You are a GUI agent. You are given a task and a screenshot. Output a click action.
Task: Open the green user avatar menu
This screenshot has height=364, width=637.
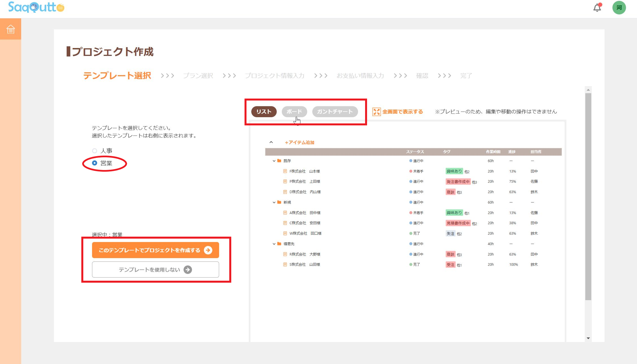(619, 8)
